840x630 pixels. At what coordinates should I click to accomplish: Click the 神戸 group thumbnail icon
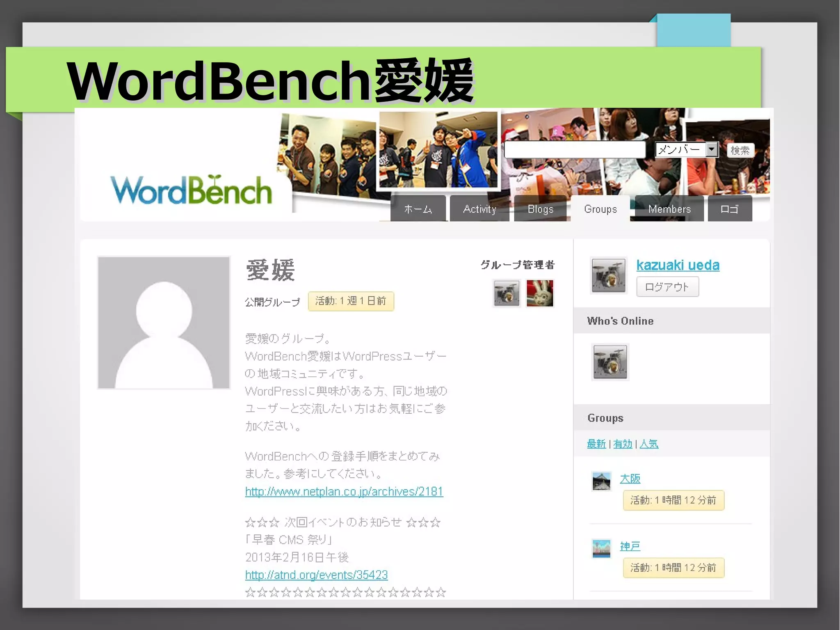pos(601,548)
